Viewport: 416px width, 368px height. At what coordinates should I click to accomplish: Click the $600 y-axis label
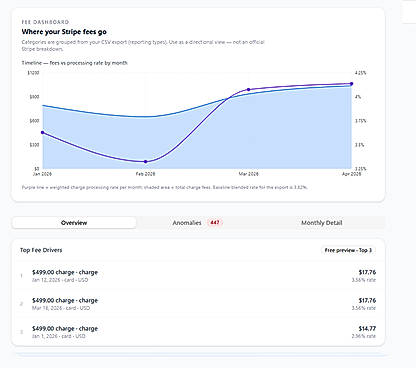tap(34, 121)
